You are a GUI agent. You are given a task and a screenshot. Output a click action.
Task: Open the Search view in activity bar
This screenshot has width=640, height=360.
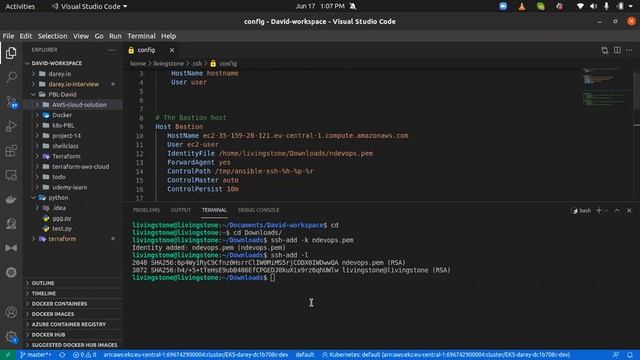[11, 77]
